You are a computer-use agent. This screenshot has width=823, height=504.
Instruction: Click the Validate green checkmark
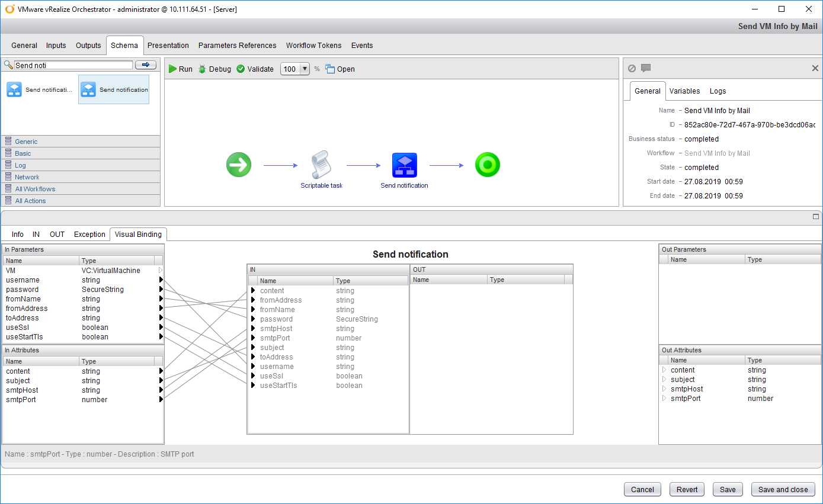coord(241,69)
